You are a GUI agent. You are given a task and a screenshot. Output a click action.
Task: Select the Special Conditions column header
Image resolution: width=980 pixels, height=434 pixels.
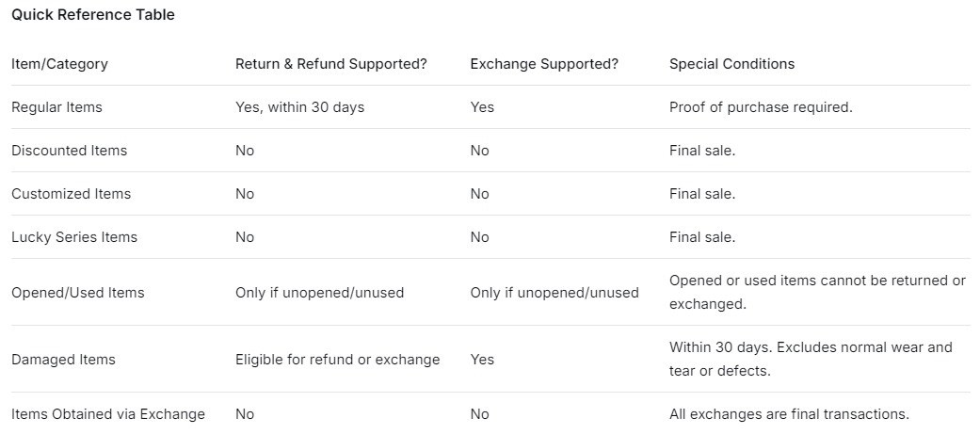pyautogui.click(x=731, y=64)
